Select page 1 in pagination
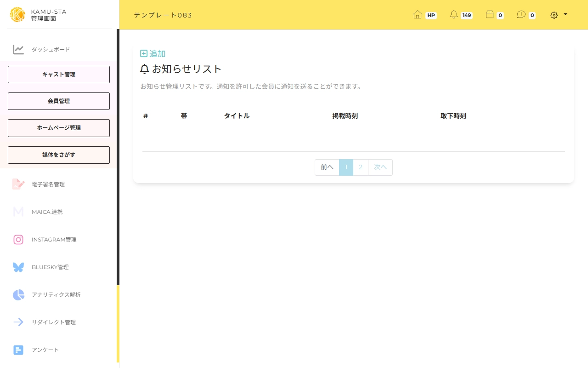 [346, 167]
